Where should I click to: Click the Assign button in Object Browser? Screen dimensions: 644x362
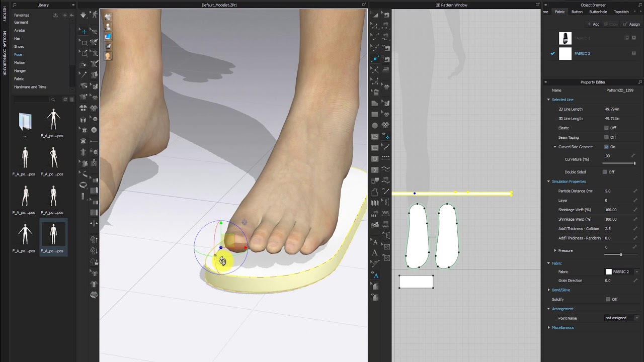point(631,24)
